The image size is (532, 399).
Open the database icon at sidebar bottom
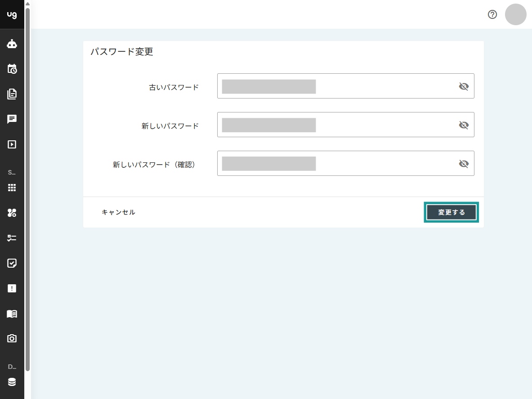pos(12,382)
